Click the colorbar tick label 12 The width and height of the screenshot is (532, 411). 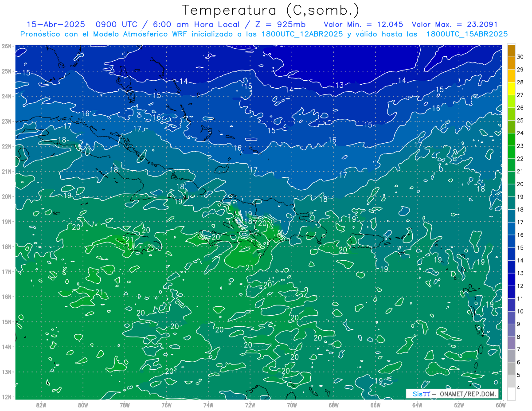click(520, 286)
